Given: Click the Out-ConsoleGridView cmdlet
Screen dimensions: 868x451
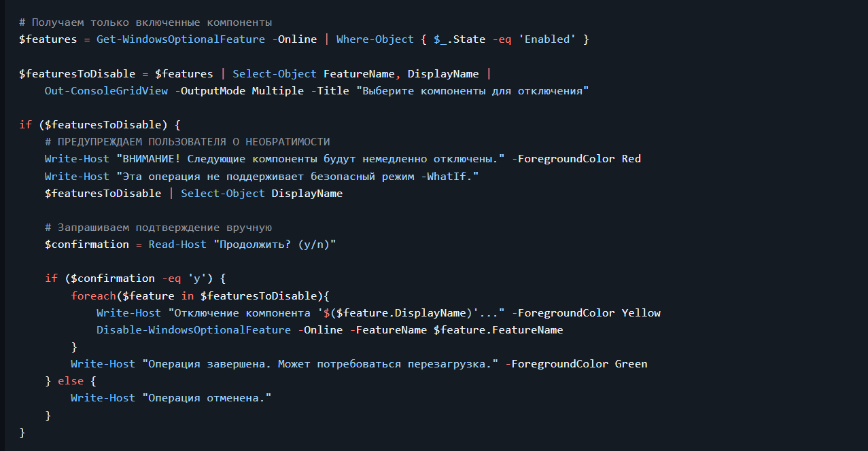Looking at the screenshot, I should pos(106,91).
